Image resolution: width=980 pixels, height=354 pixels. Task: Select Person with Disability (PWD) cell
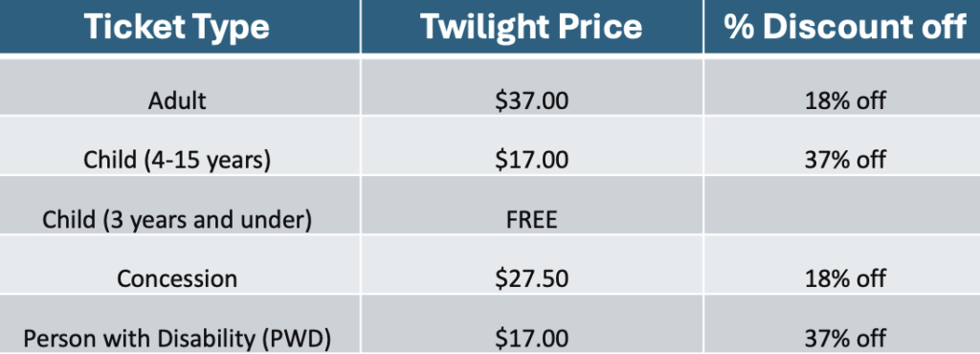point(180,324)
